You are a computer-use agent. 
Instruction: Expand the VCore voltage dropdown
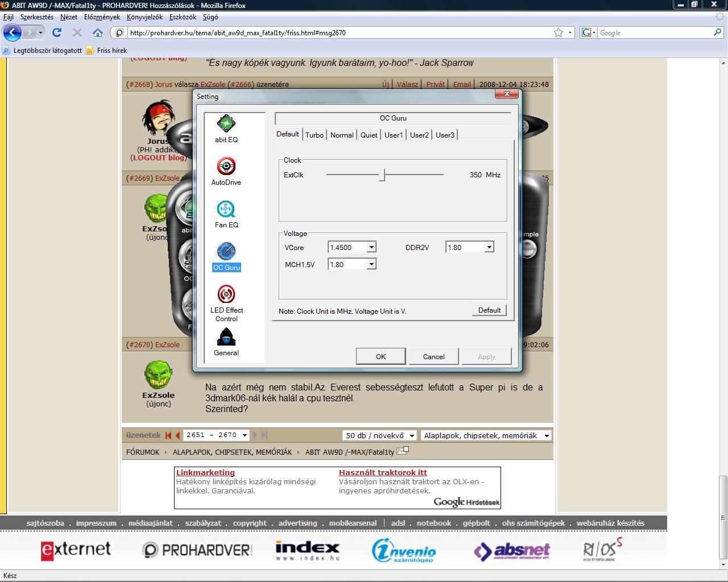[371, 248]
